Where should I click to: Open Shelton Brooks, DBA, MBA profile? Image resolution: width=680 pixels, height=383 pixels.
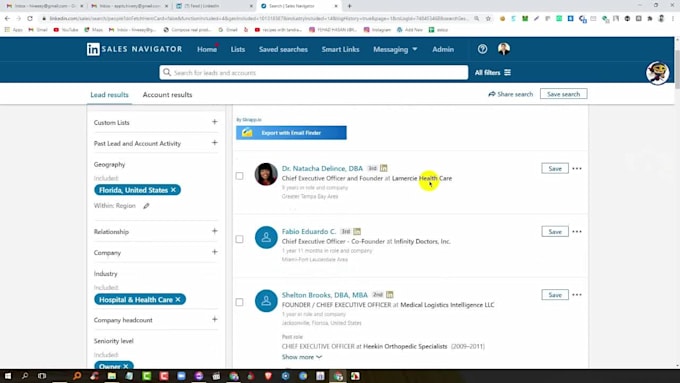[325, 295]
